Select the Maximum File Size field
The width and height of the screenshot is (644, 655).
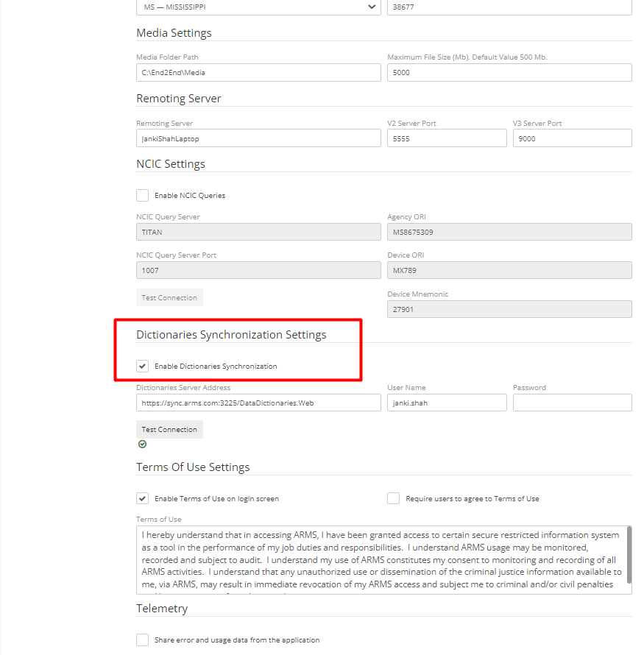(x=508, y=72)
